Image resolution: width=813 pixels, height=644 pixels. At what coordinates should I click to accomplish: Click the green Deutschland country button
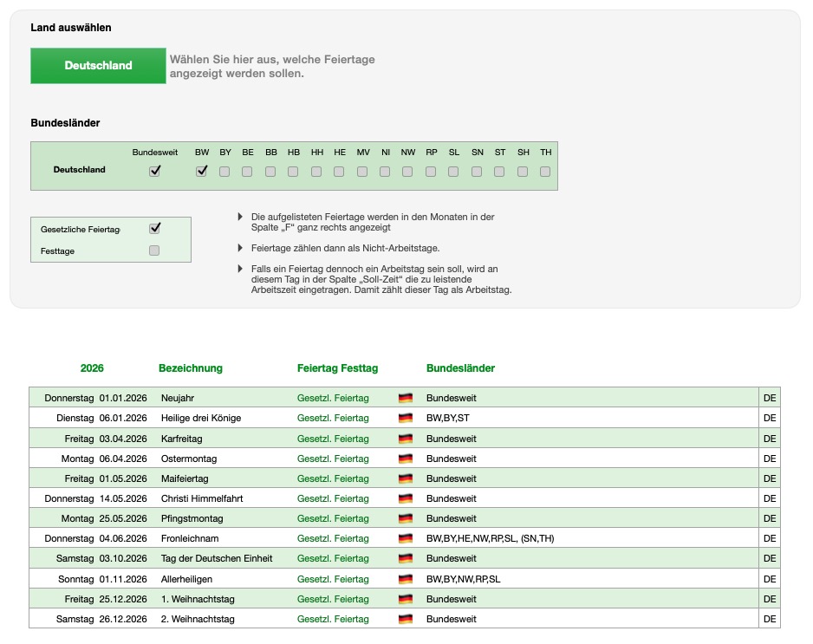(x=98, y=66)
